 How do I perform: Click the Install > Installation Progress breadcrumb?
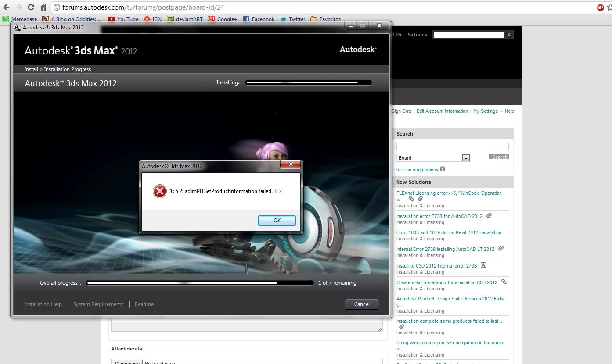pos(58,69)
